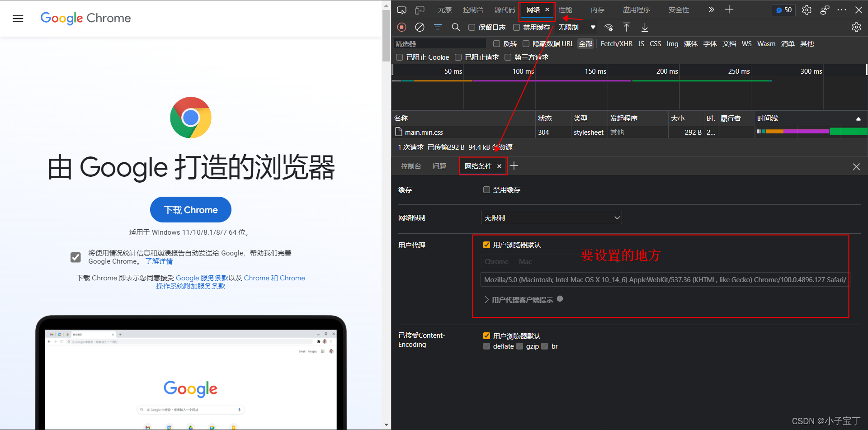
Task: Switch to Console tab in top bar
Action: point(473,10)
